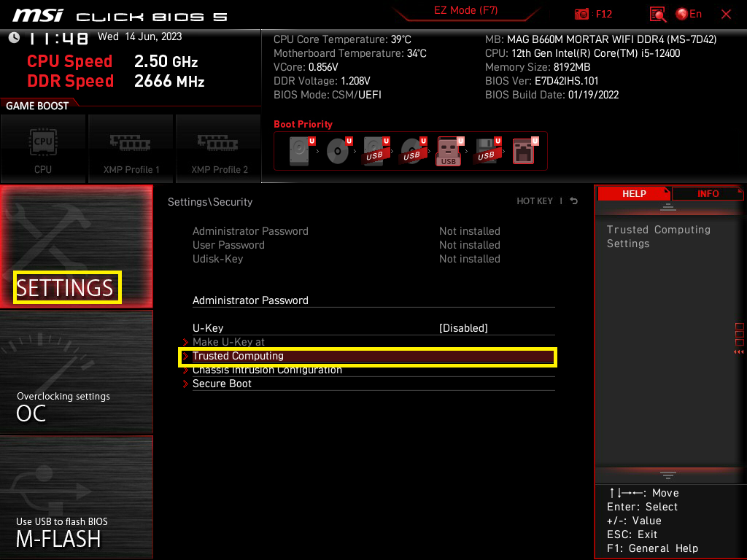Select the highlighted USB key boot icon

[449, 151]
